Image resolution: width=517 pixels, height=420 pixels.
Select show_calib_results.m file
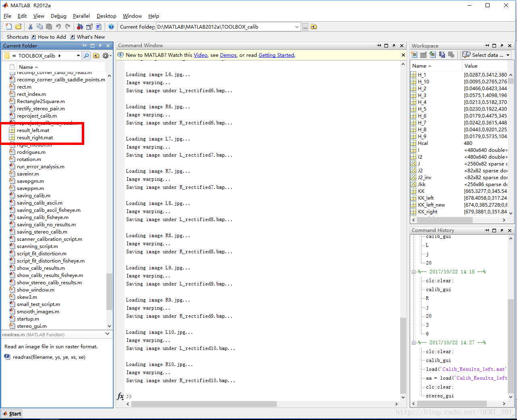[41, 268]
